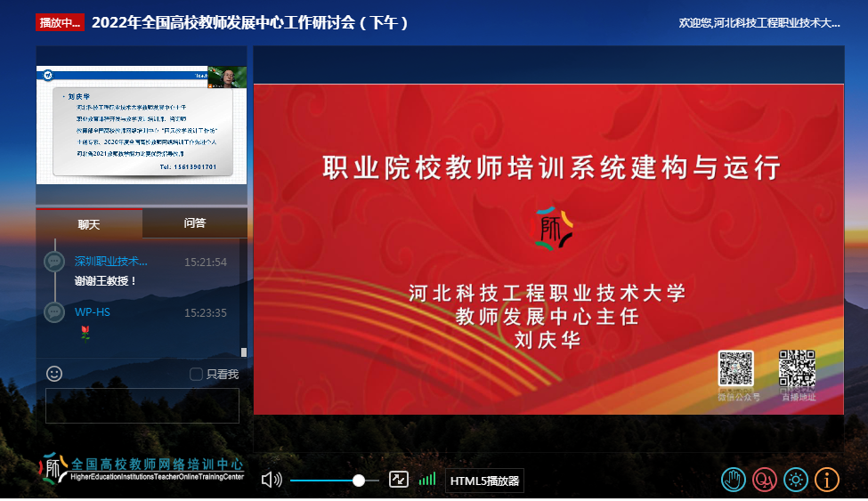The width and height of the screenshot is (868, 501).
Task: Open the emoji smiley picker
Action: click(54, 374)
